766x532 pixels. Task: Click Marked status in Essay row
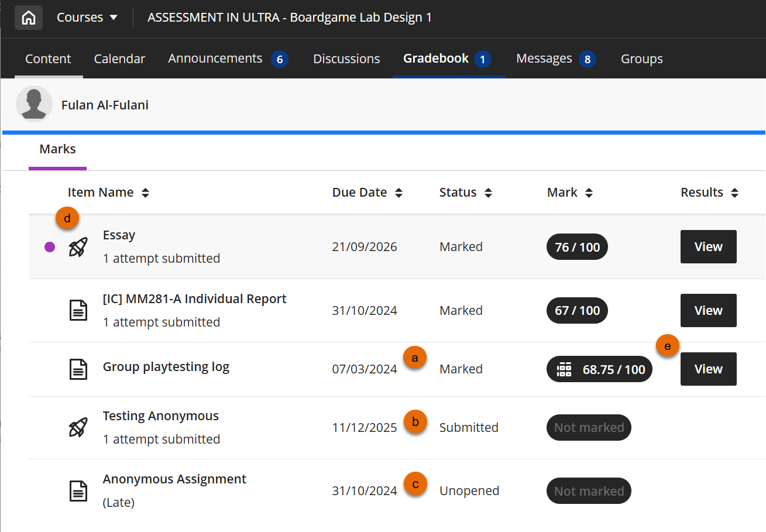click(x=461, y=247)
